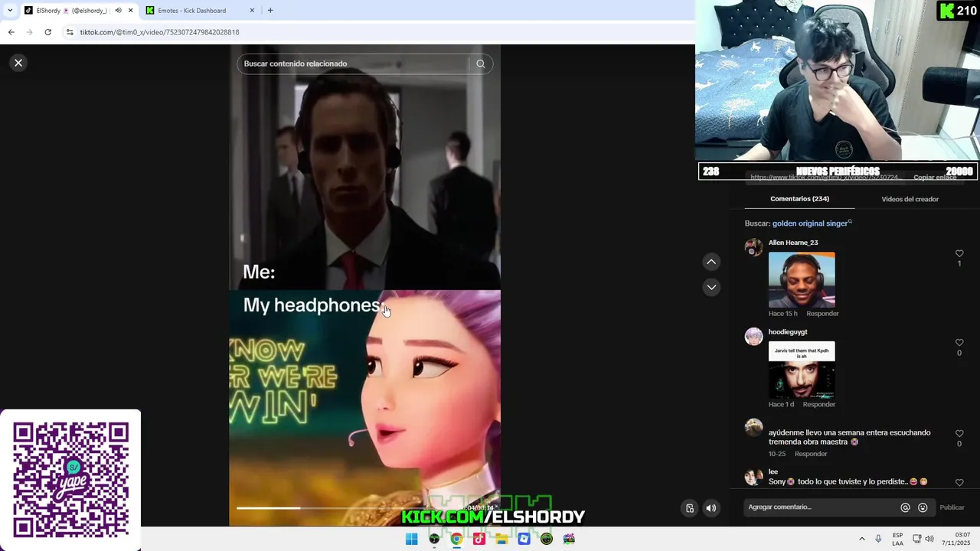This screenshot has width=980, height=551.
Task: Like the 'ayúdenme llevo una semana' comment
Action: 959,434
